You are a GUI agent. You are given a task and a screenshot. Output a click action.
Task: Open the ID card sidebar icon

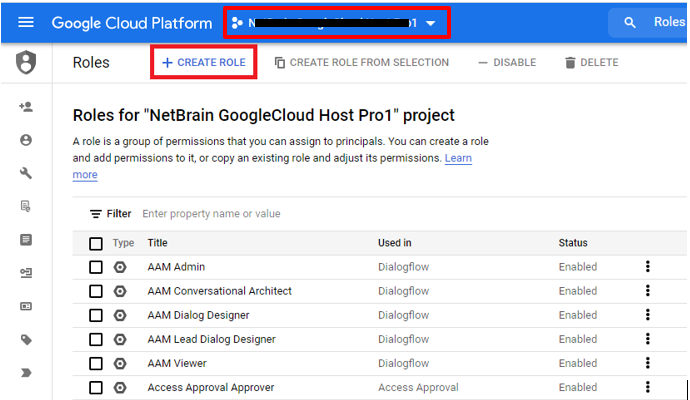pos(26,306)
